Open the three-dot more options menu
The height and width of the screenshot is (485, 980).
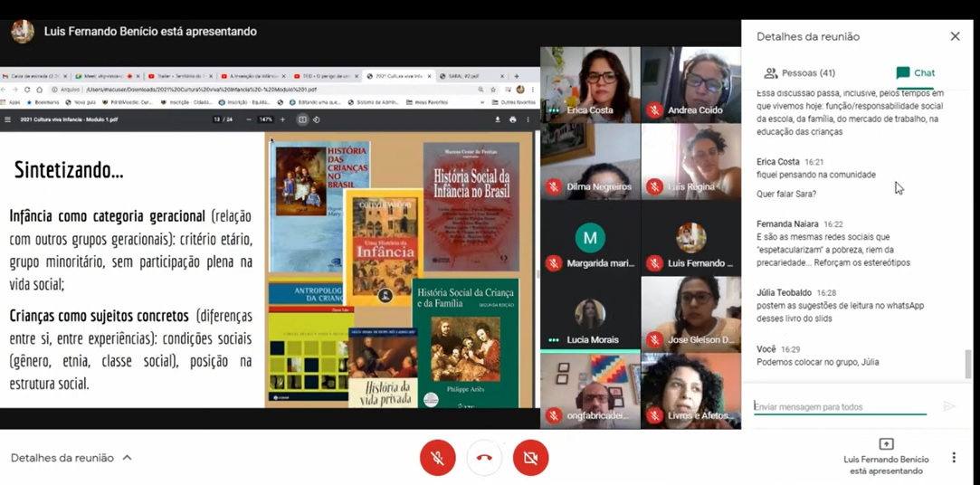click(x=953, y=458)
